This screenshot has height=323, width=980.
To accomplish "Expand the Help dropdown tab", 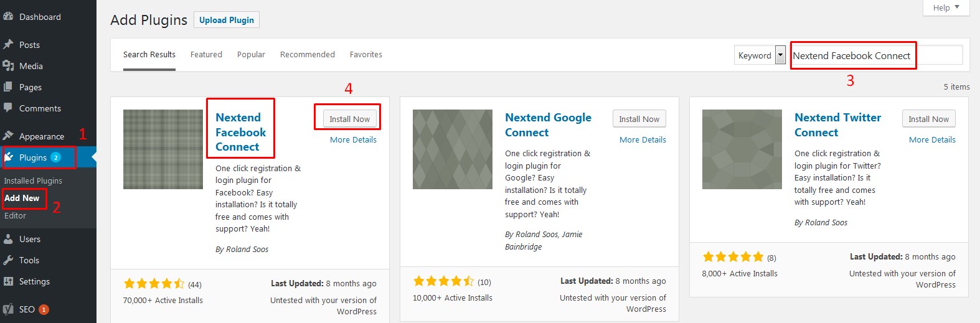I will [946, 7].
